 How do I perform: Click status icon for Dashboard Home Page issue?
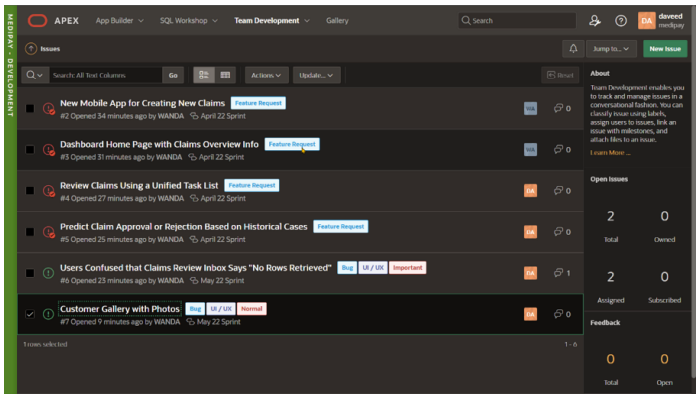coord(49,149)
